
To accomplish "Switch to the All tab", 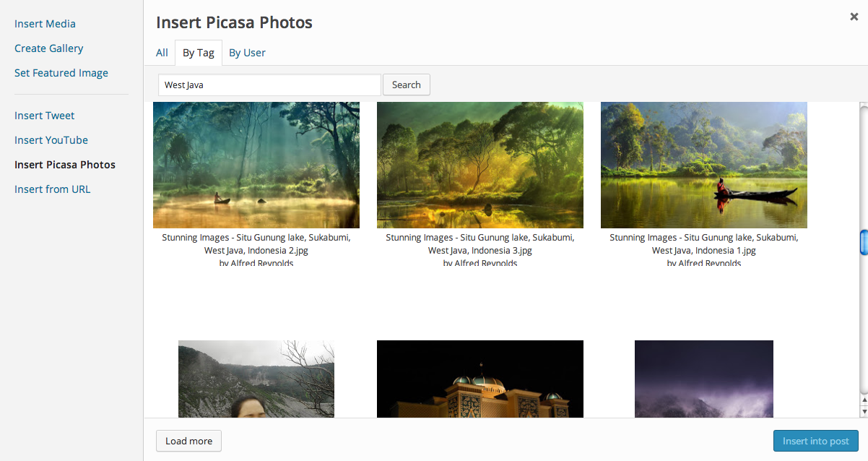I will coord(162,53).
